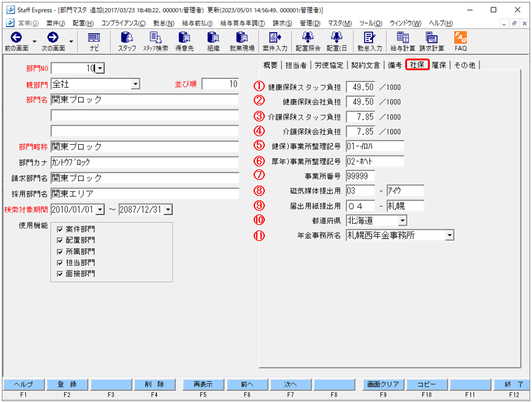Open the search period end date dropdown

[x=168, y=210]
